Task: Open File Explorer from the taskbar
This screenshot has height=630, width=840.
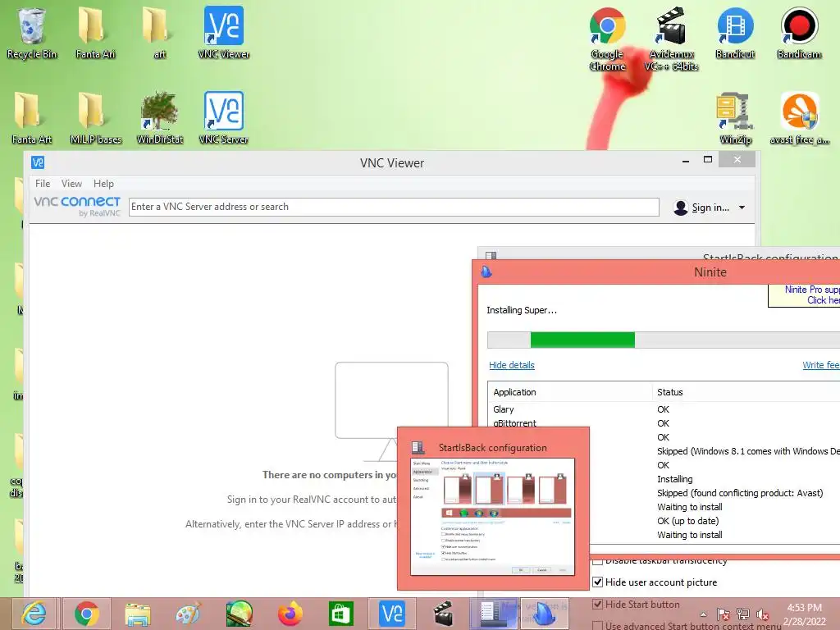Action: pyautogui.click(x=138, y=614)
